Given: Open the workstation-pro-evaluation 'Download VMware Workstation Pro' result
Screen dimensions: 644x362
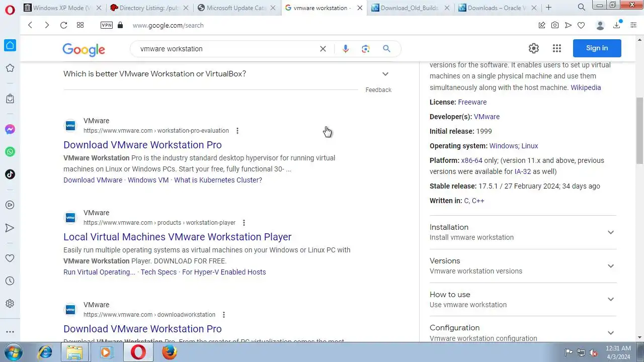Looking at the screenshot, I should click(142, 145).
